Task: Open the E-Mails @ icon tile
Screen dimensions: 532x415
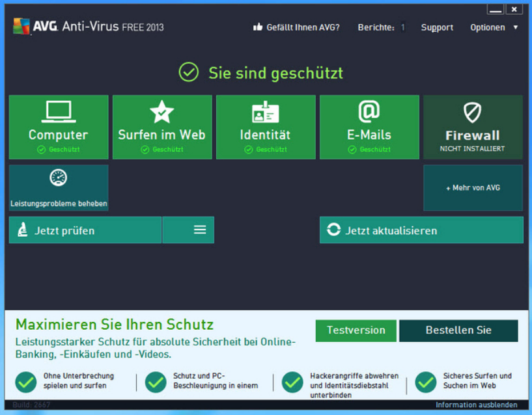Action: click(x=369, y=111)
